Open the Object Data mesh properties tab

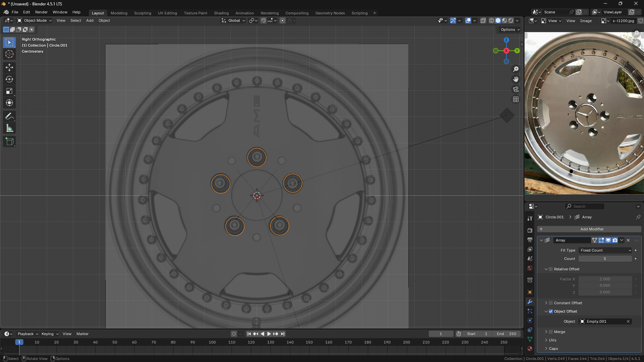(530, 339)
